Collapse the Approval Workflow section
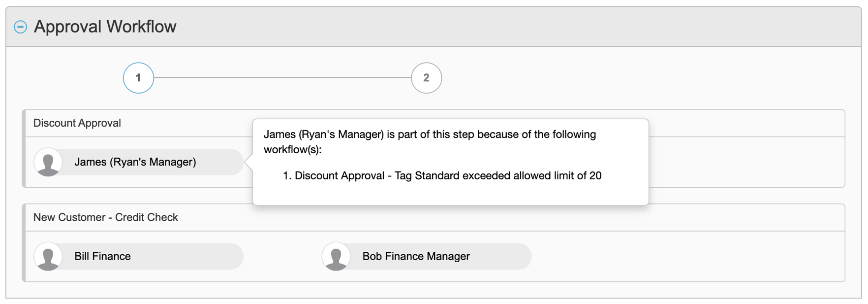 20,27
